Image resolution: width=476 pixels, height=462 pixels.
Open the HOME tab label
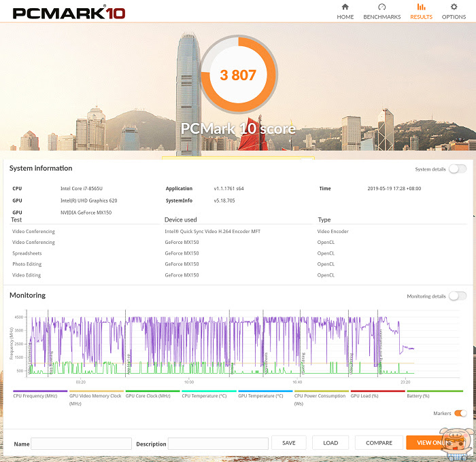(345, 17)
